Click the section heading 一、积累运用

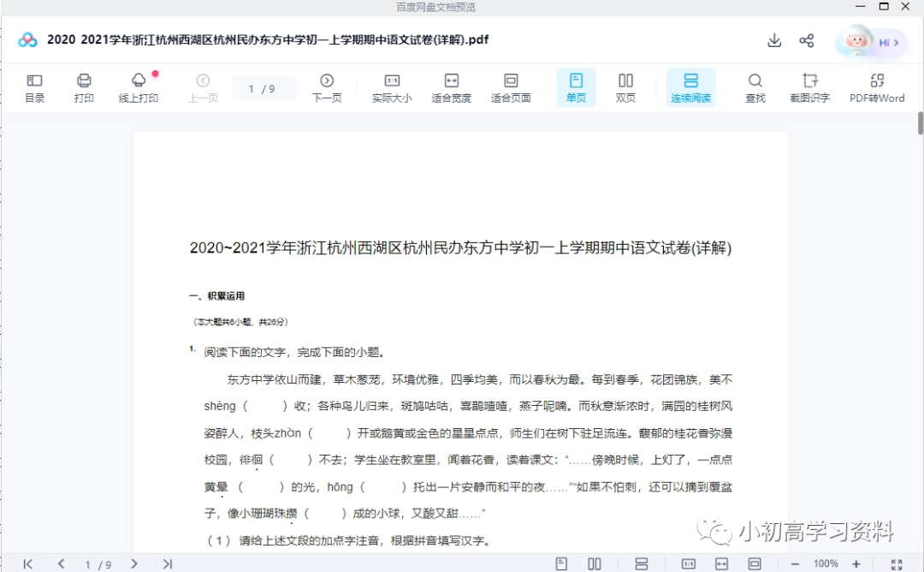tap(216, 296)
